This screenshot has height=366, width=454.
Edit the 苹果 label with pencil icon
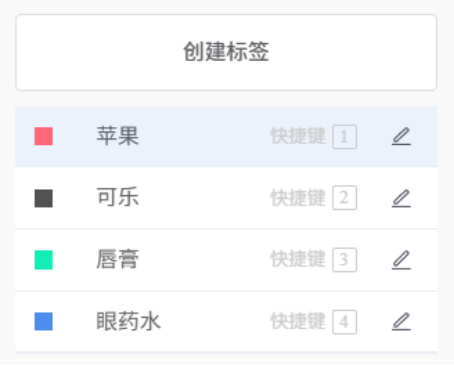(401, 136)
